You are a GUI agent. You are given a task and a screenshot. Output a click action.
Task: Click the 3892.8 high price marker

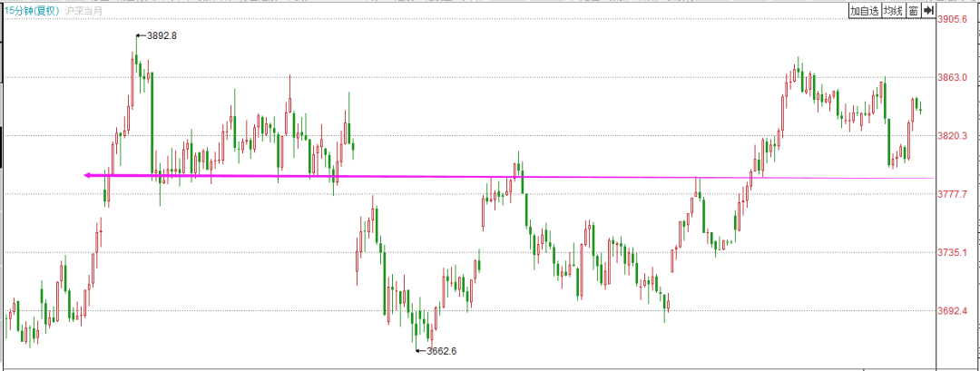(161, 35)
